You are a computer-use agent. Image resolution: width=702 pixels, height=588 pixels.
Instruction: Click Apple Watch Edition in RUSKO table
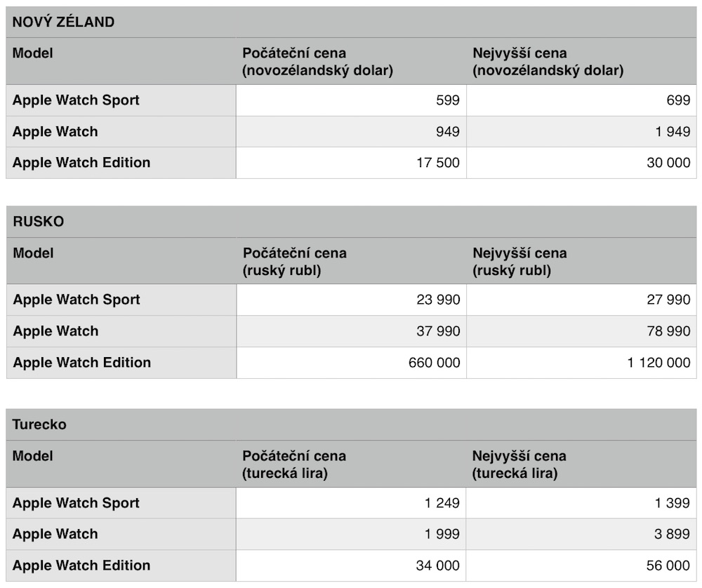(x=82, y=363)
